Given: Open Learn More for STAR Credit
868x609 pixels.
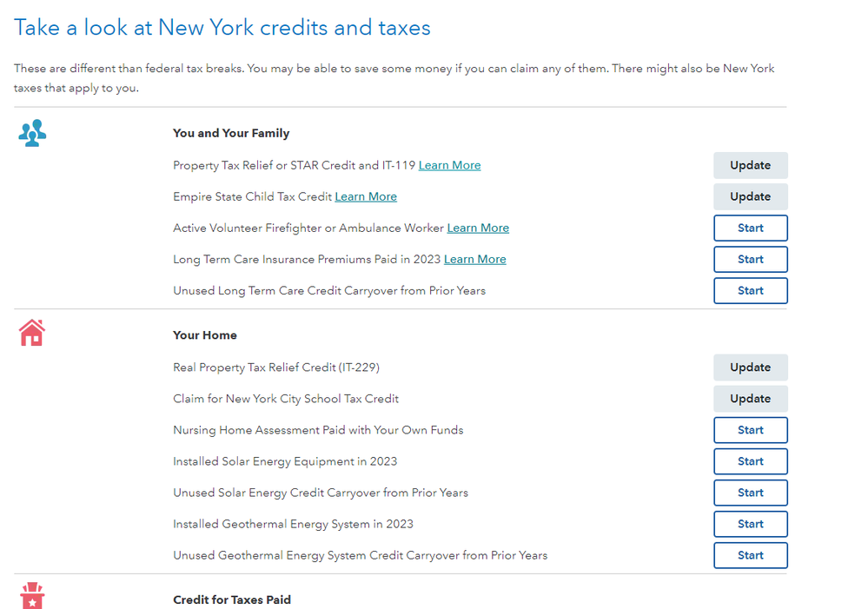Looking at the screenshot, I should point(449,165).
